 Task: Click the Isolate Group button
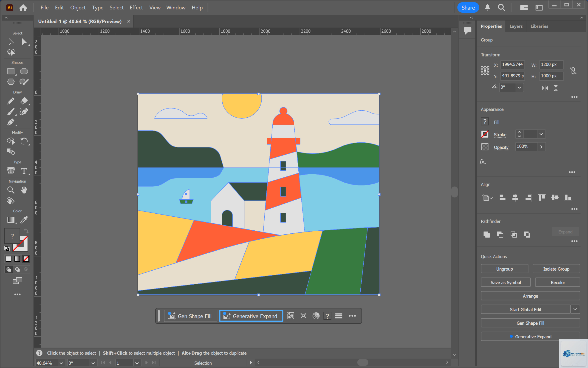pos(556,269)
